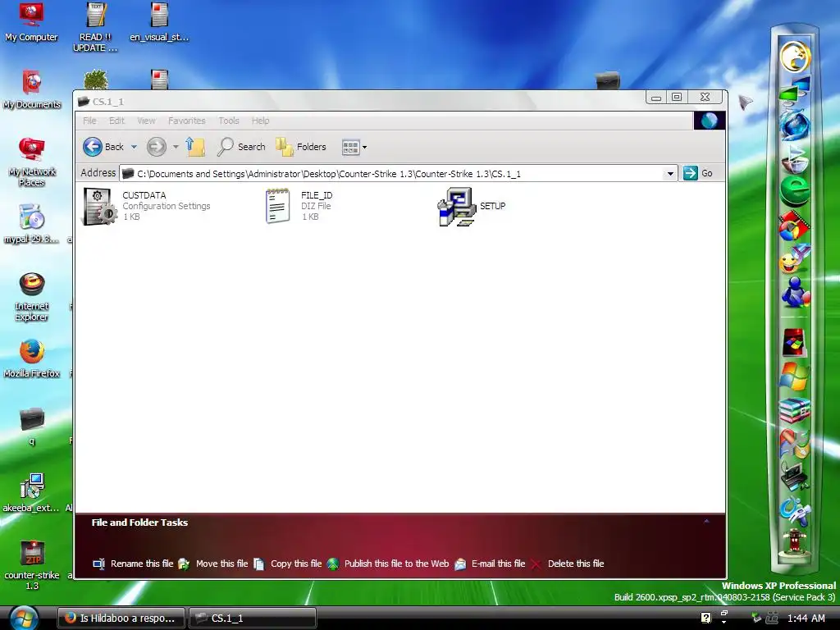Click the help question tray icon

[x=706, y=618]
